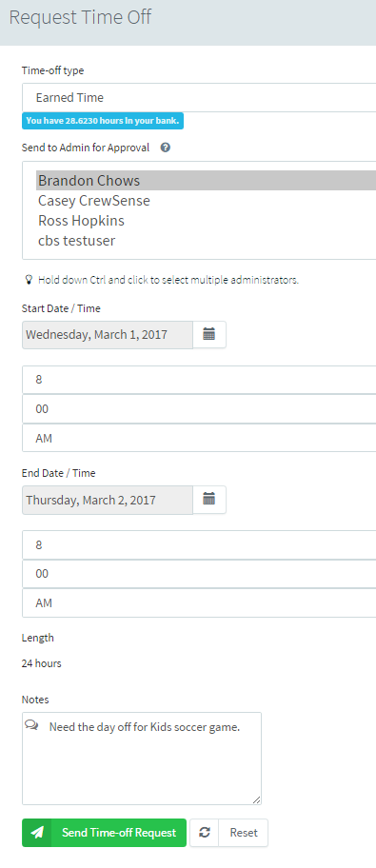
Task: Open the end AM/PM dropdown
Action: coord(199,602)
